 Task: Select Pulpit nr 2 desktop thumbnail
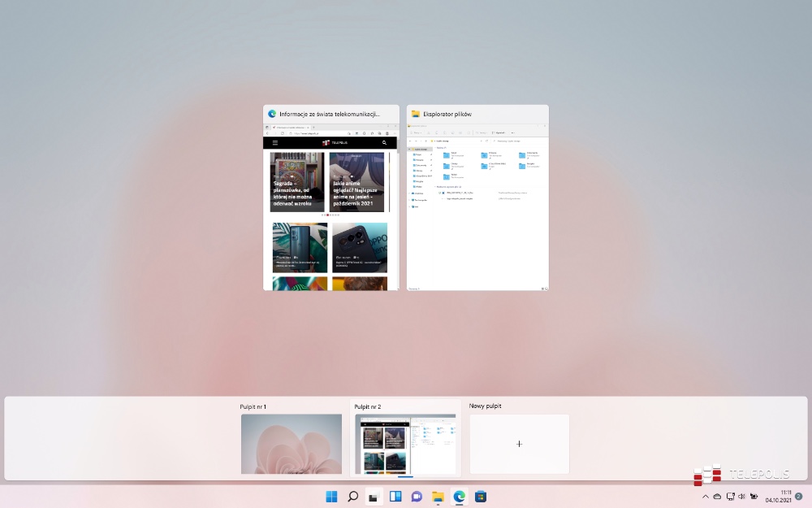tap(405, 444)
